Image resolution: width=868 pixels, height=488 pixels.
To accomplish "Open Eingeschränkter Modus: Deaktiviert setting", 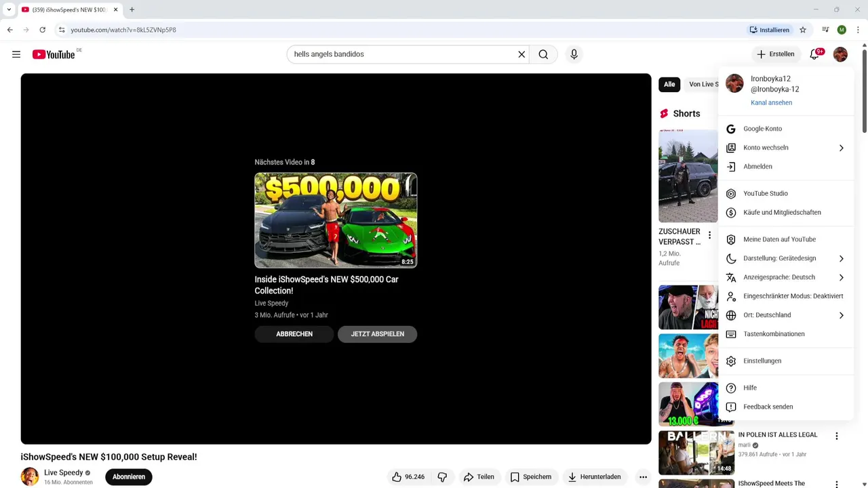I will coord(786,296).
